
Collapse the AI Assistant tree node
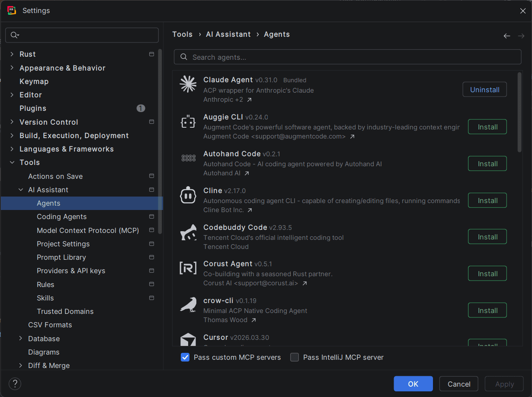pyautogui.click(x=21, y=190)
